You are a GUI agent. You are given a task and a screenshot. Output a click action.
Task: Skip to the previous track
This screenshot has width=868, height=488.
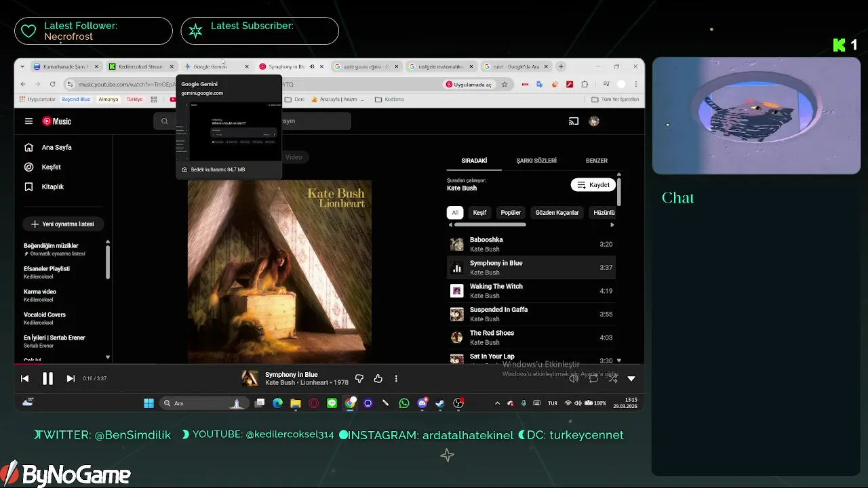tap(25, 379)
